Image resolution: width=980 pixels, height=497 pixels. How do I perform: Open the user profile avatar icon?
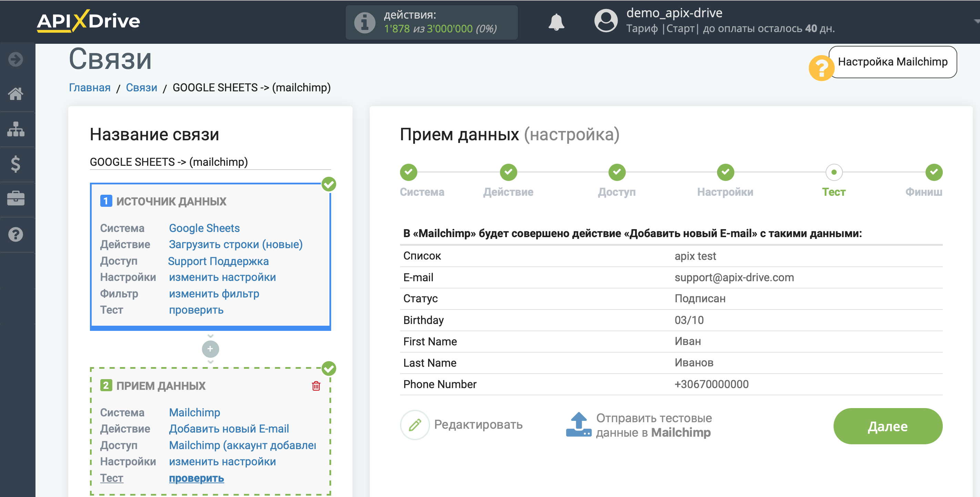click(x=606, y=21)
